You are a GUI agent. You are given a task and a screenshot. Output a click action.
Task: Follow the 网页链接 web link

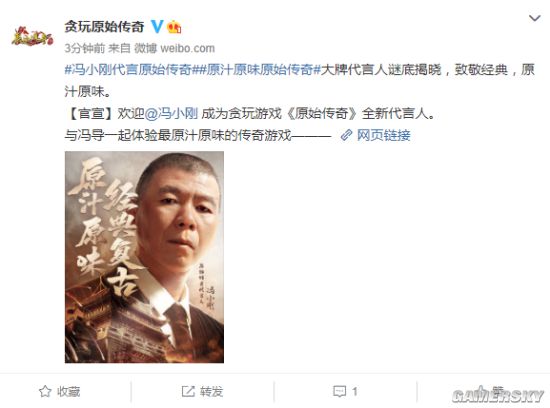pyautogui.click(x=383, y=135)
